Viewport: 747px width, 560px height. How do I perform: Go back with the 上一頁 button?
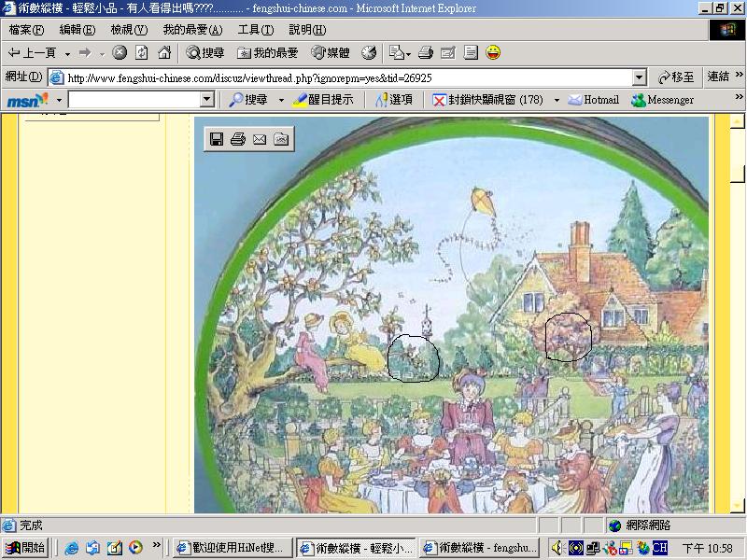click(33, 53)
